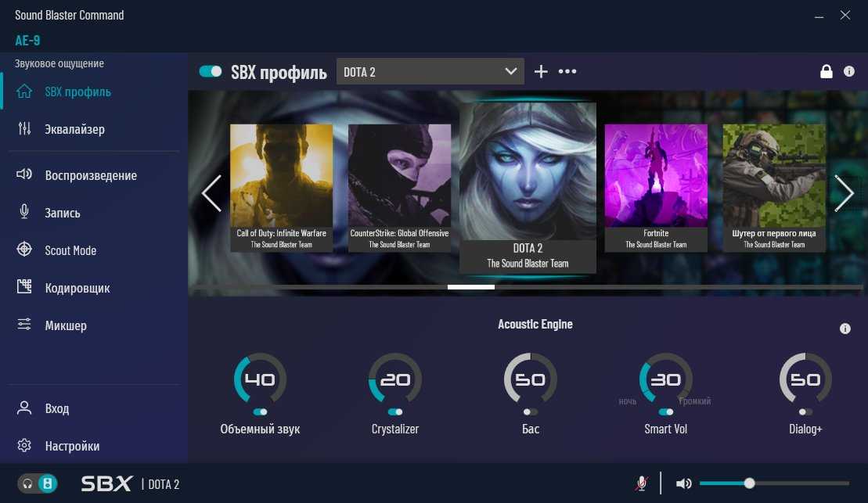868x503 pixels.
Task: Show previous profiles with left arrow
Action: pos(211,193)
